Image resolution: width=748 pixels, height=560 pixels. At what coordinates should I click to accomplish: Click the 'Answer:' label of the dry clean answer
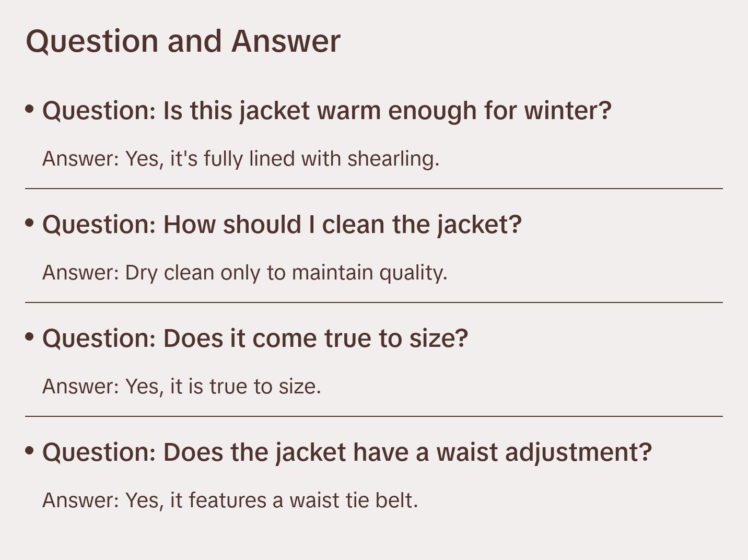[x=81, y=273]
